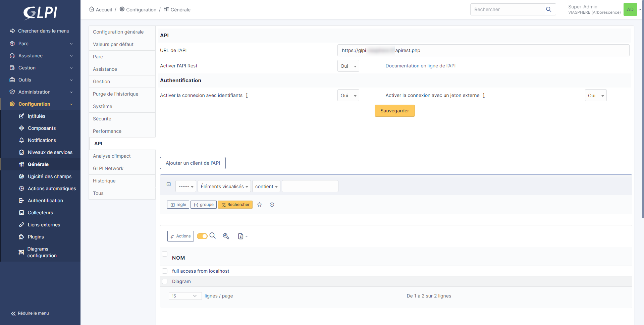Reset the search using circled X icon
The height and width of the screenshot is (325, 644).
272,204
